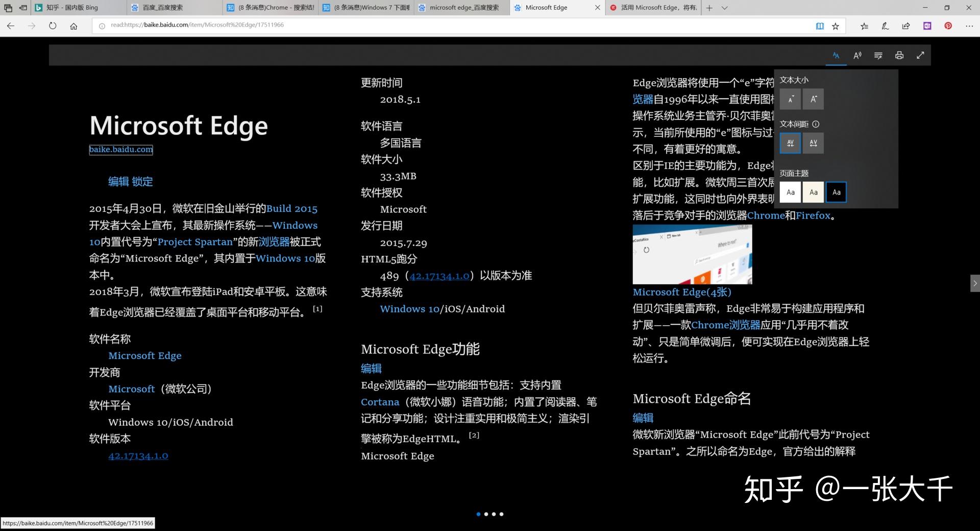This screenshot has height=531, width=980.
Task: Open the Chrome浏览器 link
Action: click(726, 325)
